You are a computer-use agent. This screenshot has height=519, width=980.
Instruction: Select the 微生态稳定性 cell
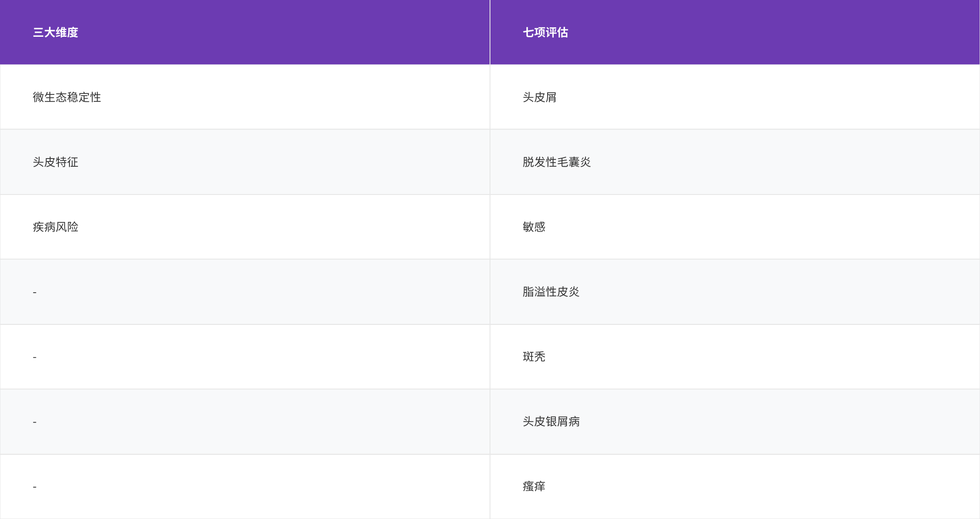point(67,97)
